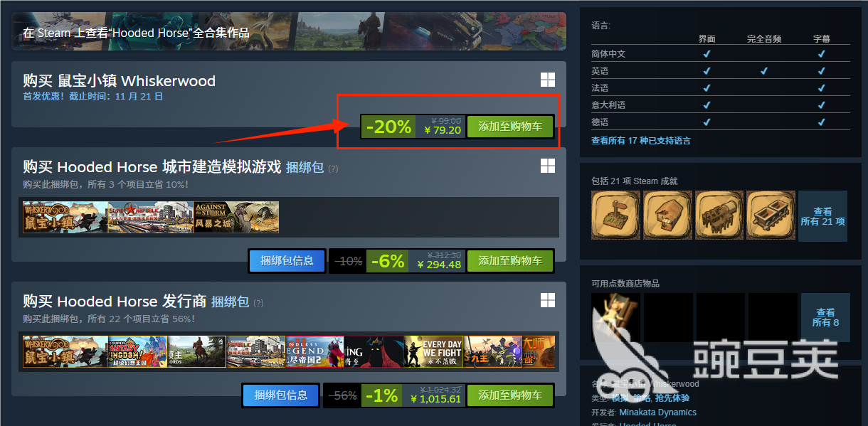View all 21 achievements via 查看所有 21 项
Image resolution: width=868 pixels, height=426 pixels.
pos(822,216)
